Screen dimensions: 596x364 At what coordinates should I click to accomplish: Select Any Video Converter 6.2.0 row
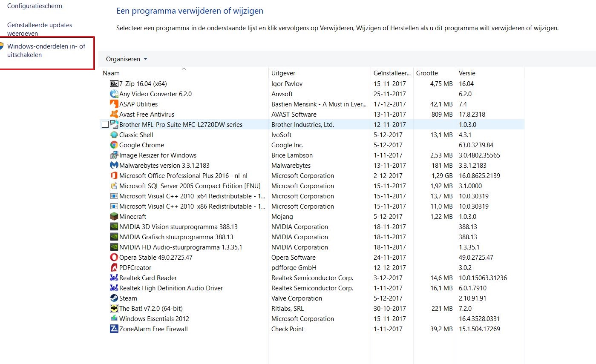click(312, 94)
